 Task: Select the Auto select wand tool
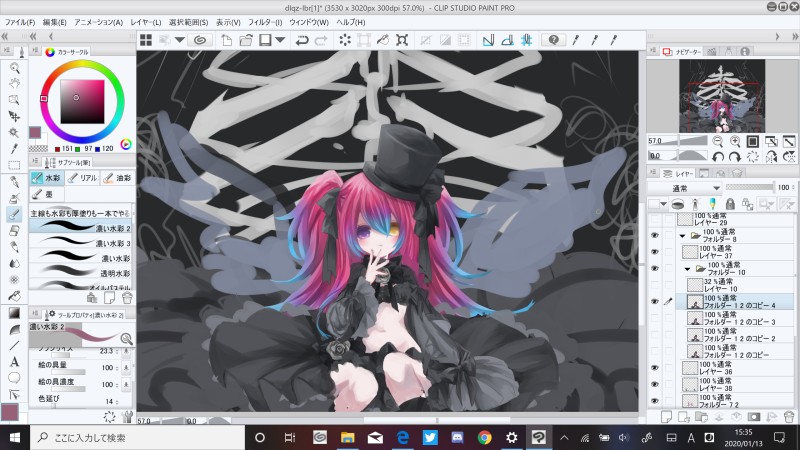(14, 132)
